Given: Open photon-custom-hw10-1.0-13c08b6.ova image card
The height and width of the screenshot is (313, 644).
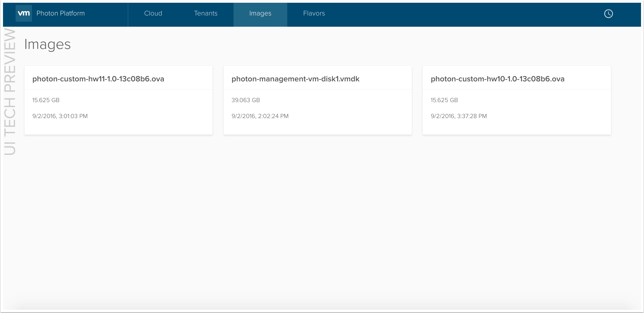Looking at the screenshot, I should point(517,100).
